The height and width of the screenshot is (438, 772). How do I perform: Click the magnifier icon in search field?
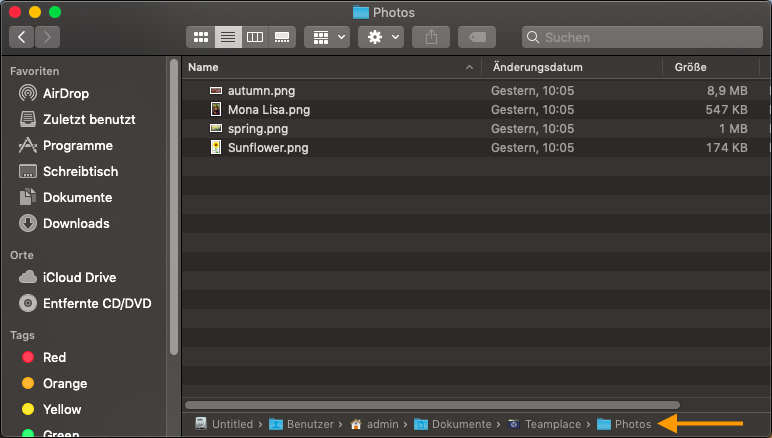pyautogui.click(x=533, y=37)
